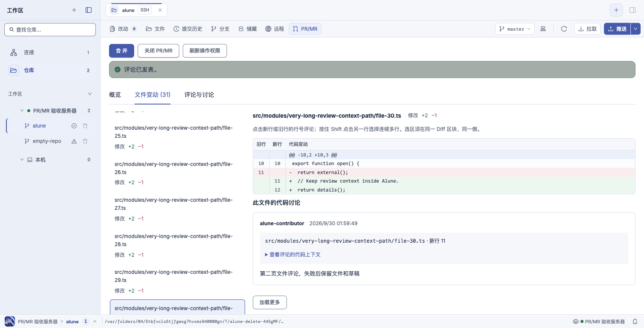644x328 pixels.
Task: Toggle the left sidebar panel icon
Action: pyautogui.click(x=89, y=10)
